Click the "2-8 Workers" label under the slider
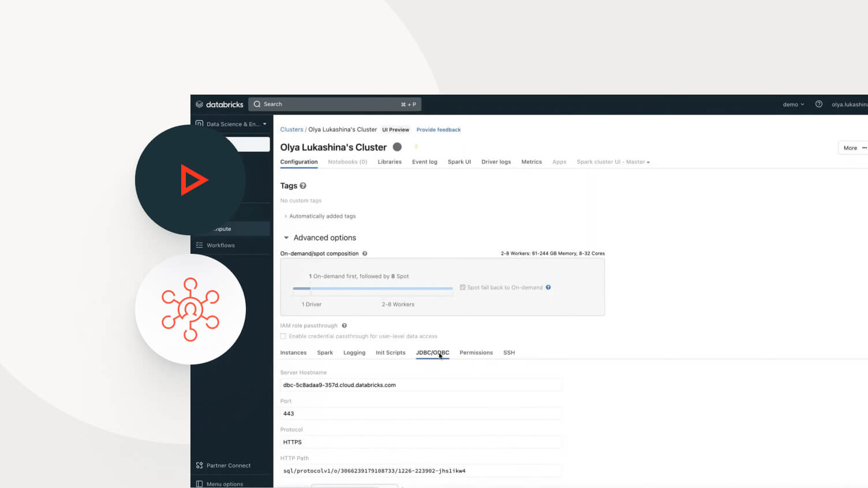The image size is (868, 488). (398, 305)
